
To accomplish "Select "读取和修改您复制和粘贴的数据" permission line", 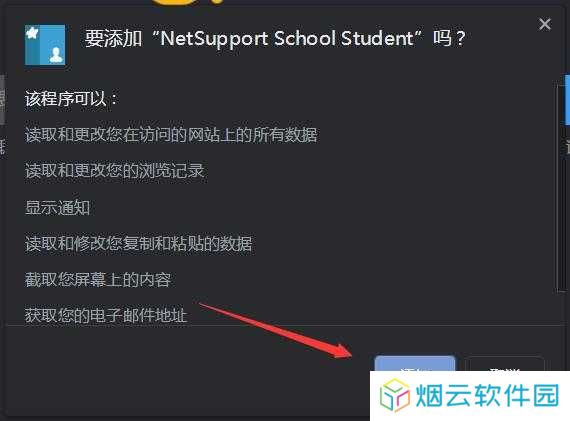I will [139, 244].
